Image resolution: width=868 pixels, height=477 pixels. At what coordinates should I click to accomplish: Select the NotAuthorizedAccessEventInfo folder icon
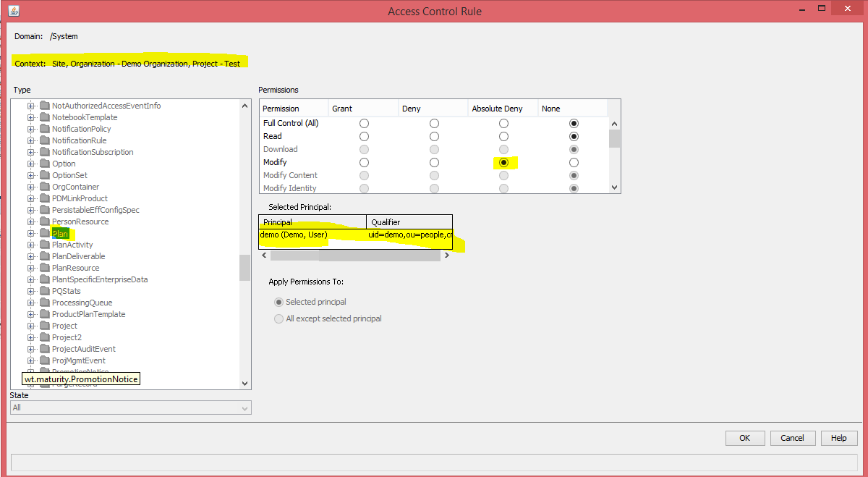click(x=45, y=106)
